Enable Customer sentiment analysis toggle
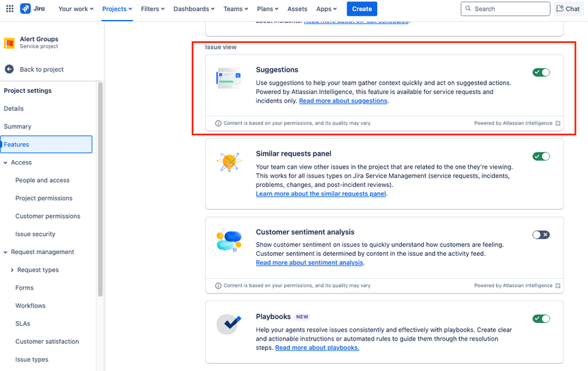This screenshot has width=588, height=371. (x=541, y=235)
